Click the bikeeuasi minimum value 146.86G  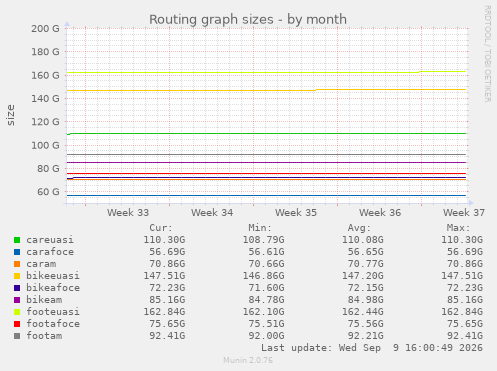[263, 276]
